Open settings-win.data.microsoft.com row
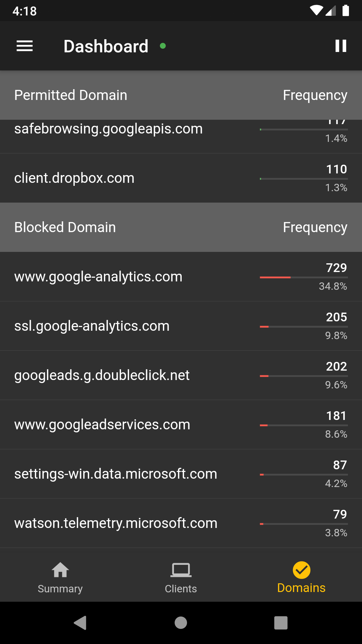The image size is (362, 644). pyautogui.click(x=181, y=474)
